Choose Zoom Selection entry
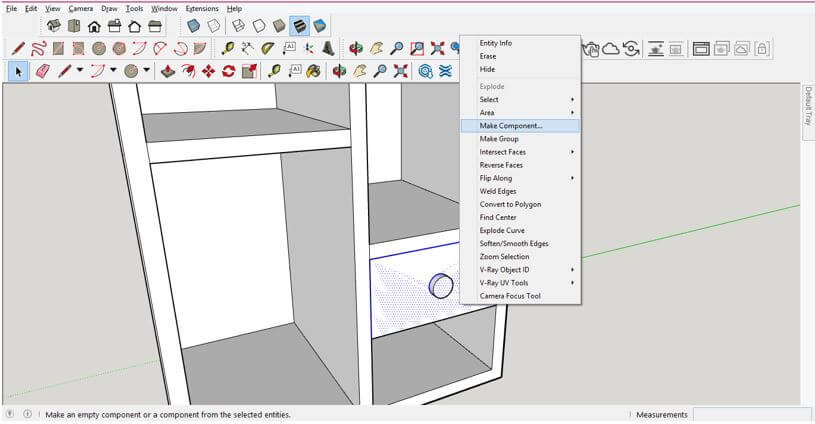 [x=520, y=256]
